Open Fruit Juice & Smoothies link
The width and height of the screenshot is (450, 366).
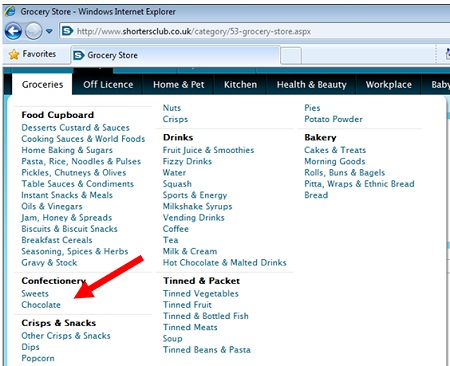(x=208, y=150)
